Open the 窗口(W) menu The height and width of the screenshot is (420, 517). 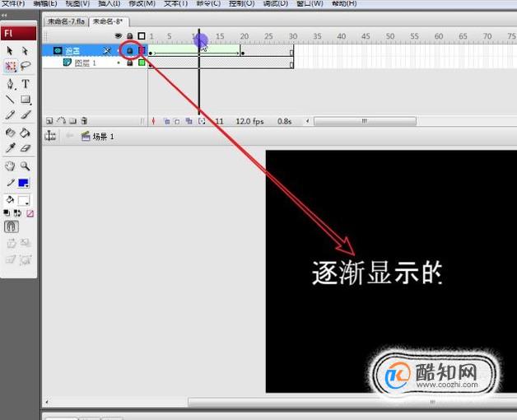pos(310,3)
